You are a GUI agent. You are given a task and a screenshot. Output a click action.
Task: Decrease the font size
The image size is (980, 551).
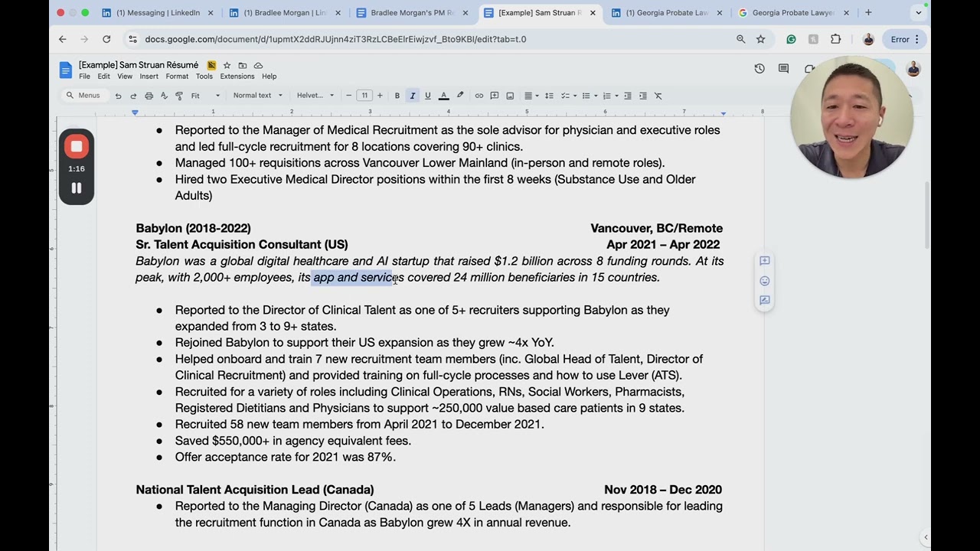348,96
